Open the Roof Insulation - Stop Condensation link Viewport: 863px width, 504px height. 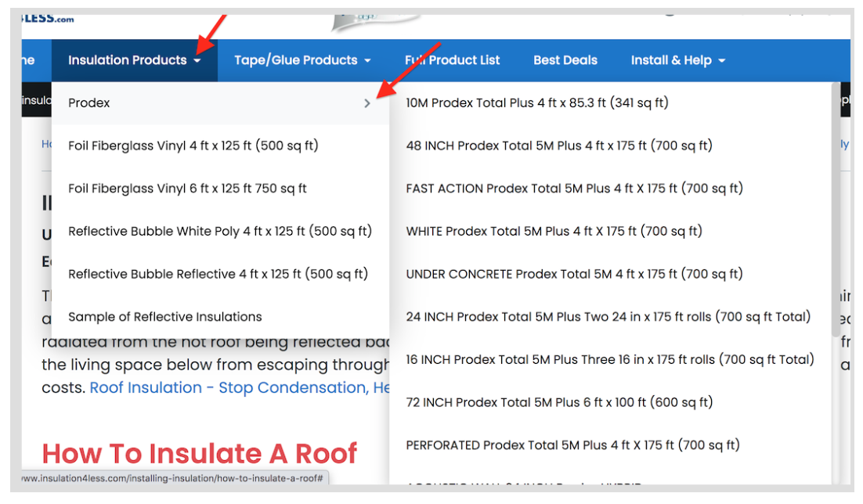240,388
